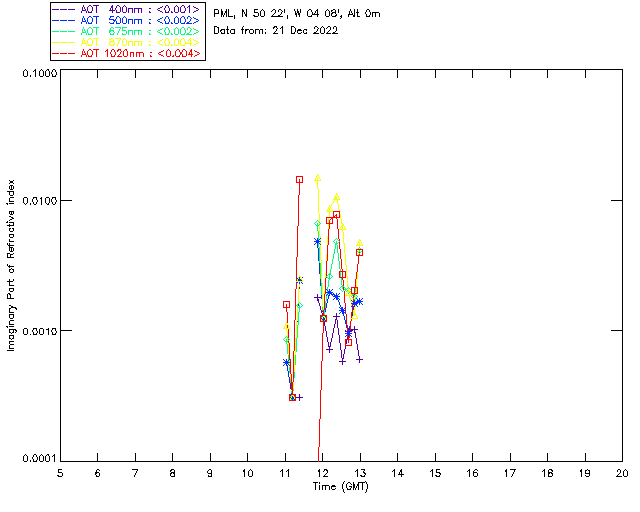This screenshot has height=512, width=640.
Task: Click the purple dashed line sample in legend
Action: (x=64, y=9)
